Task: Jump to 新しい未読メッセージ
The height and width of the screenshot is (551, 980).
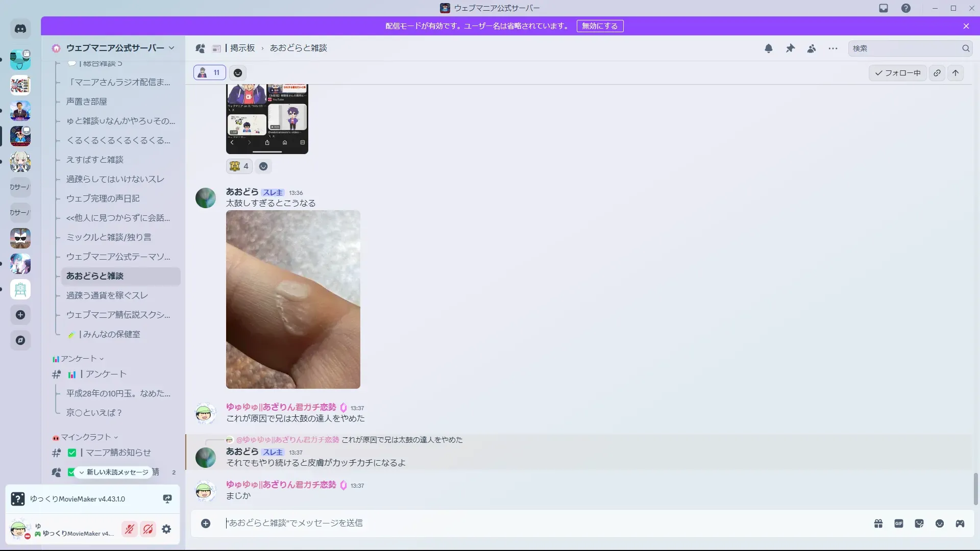Action: (x=114, y=472)
